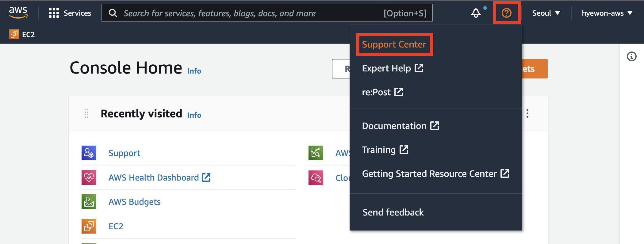Open the Services grid menu
The image size is (644, 244).
(x=70, y=13)
